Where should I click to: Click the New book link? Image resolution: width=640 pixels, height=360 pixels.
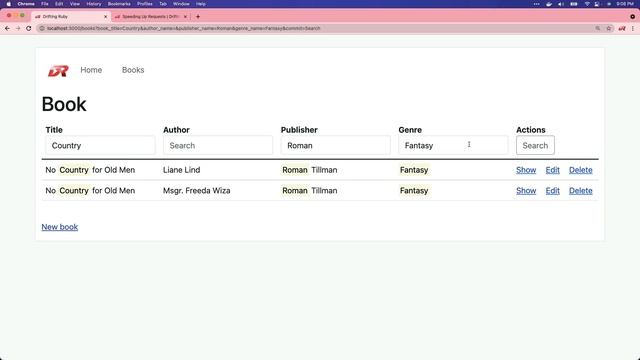[60, 227]
